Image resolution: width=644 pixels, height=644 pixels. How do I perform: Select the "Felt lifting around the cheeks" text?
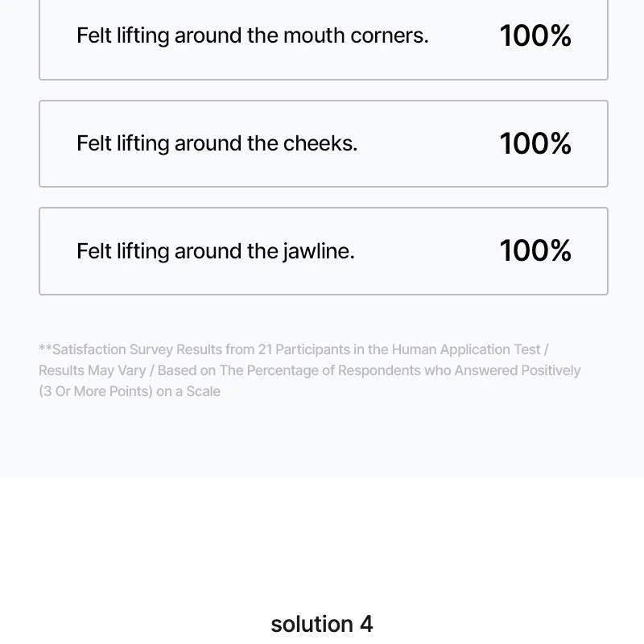(x=217, y=143)
